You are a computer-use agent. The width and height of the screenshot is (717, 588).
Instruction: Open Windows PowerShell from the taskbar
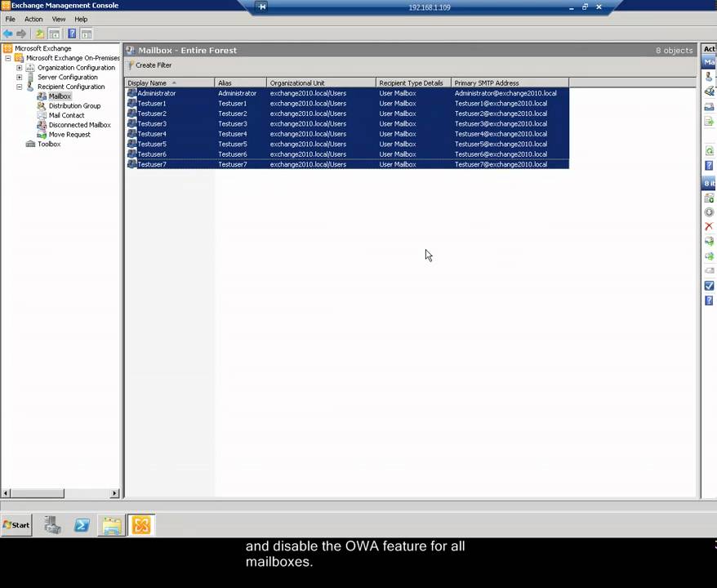(82, 525)
